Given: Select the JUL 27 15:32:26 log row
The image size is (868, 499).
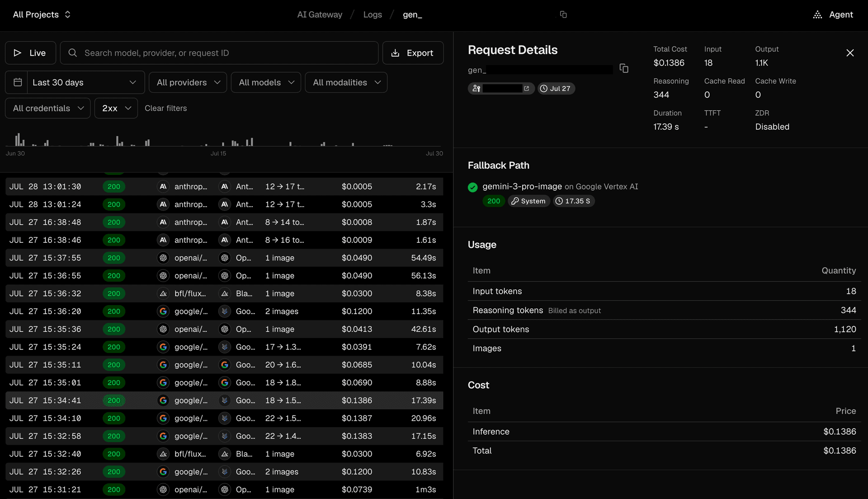Looking at the screenshot, I should [x=224, y=472].
